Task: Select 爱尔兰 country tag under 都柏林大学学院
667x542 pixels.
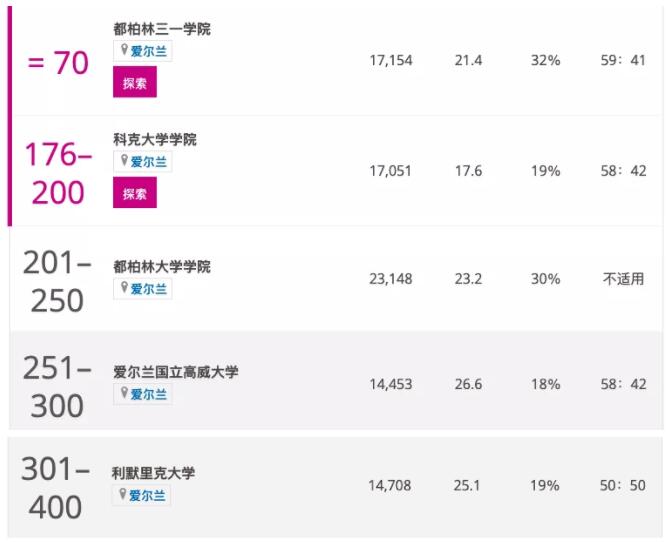Action: 149,288
